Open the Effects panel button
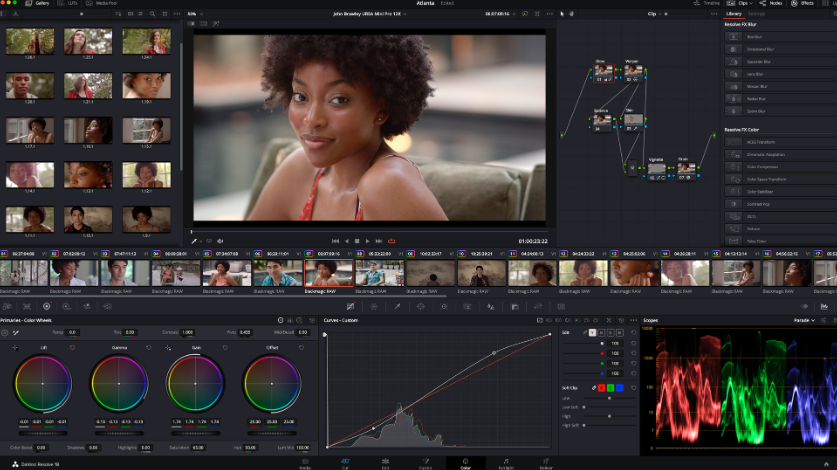Image resolution: width=837 pixels, height=470 pixels. point(802,3)
